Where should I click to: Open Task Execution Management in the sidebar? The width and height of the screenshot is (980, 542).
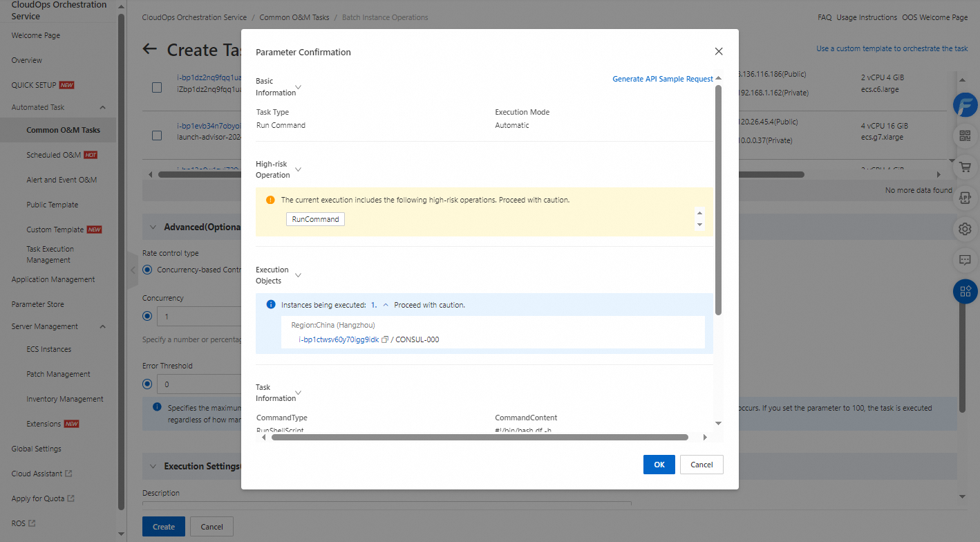tap(50, 254)
